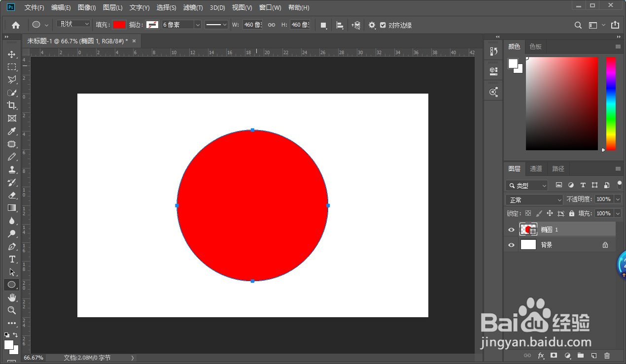
Task: Expand the 不透明度 opacity slider arrow
Action: [618, 199]
